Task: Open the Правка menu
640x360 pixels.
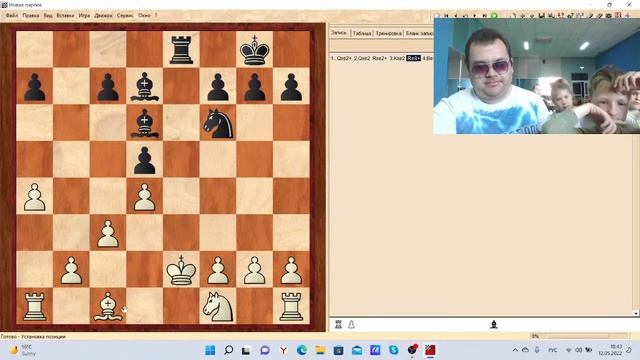Action: coord(31,16)
